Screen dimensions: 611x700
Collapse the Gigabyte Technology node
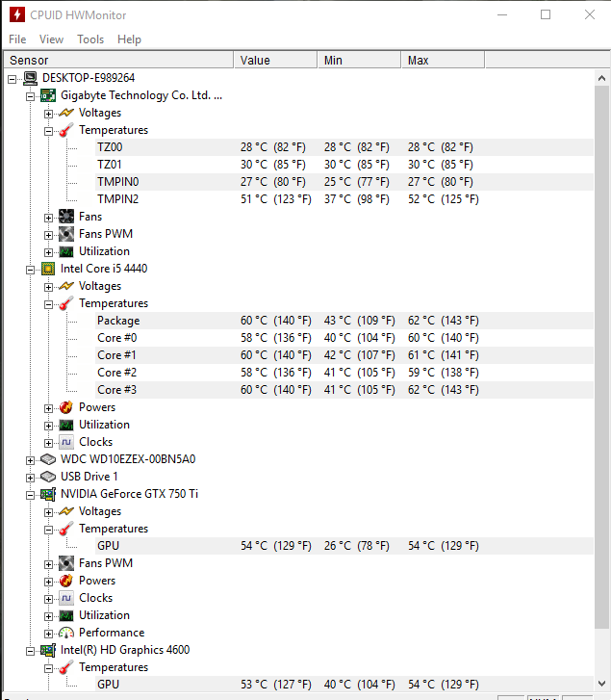[x=30, y=97]
